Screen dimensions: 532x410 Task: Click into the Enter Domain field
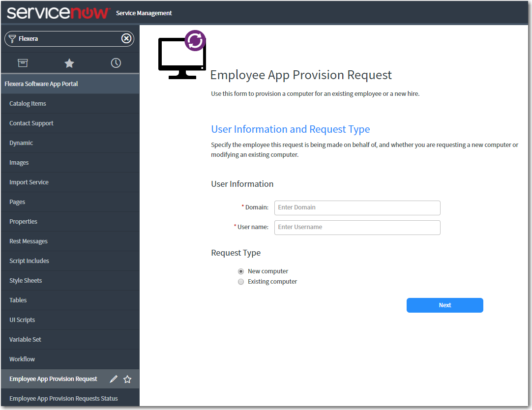click(357, 207)
